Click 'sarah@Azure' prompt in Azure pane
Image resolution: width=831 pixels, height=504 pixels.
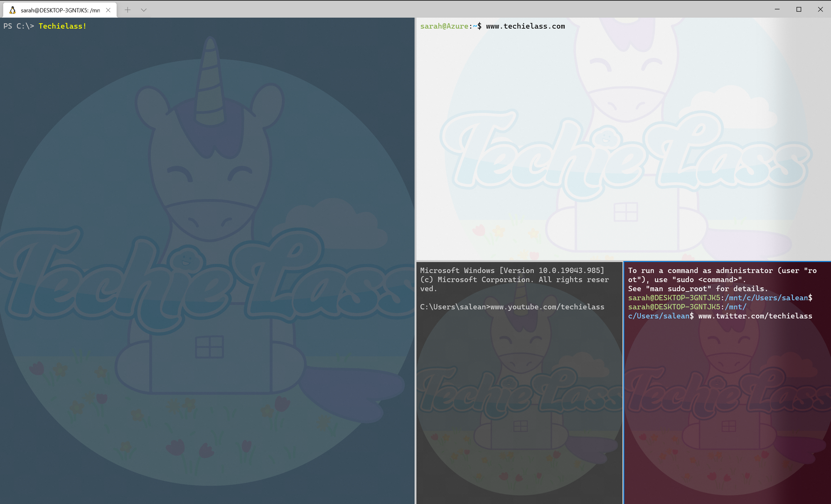(x=444, y=26)
